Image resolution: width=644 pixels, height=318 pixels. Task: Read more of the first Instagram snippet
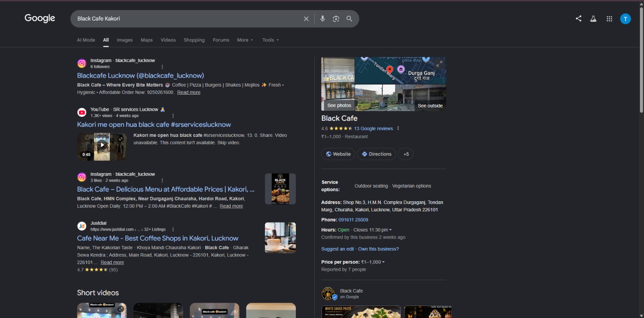[x=189, y=93]
